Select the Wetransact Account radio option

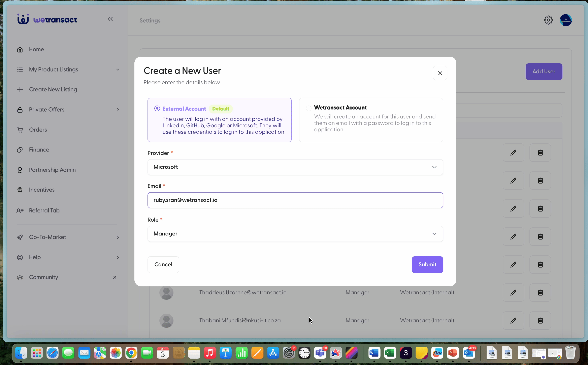[308, 108]
